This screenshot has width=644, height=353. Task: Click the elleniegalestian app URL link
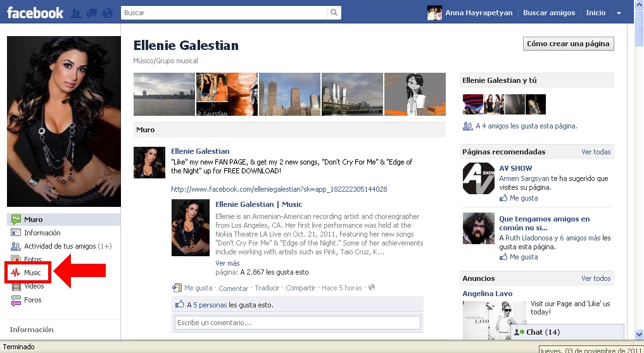(x=279, y=189)
